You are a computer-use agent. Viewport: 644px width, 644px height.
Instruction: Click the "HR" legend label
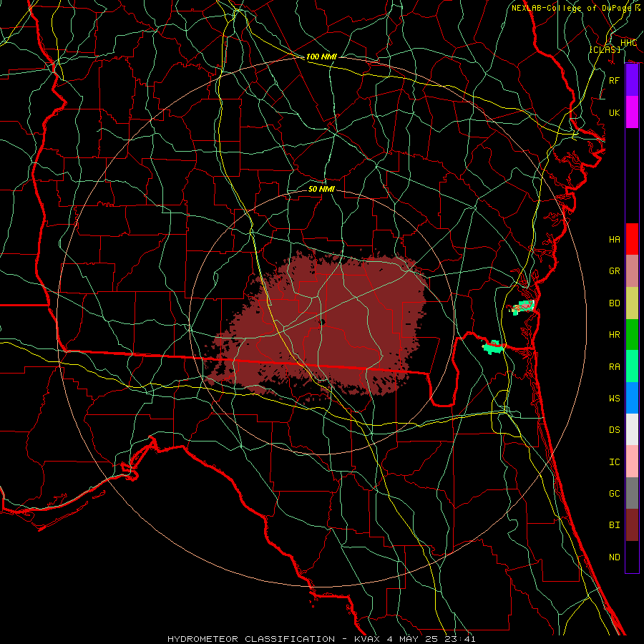tap(615, 335)
